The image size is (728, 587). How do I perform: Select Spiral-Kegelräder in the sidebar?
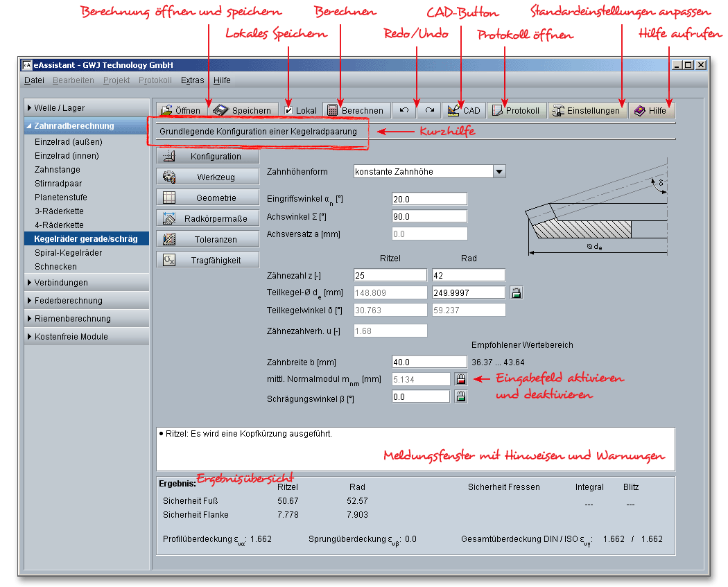[x=68, y=253]
